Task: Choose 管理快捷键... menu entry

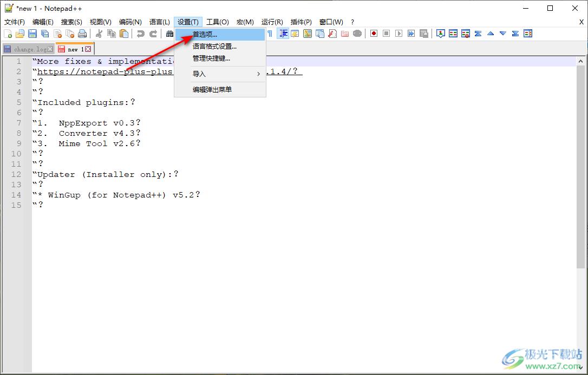Action: pos(220,58)
